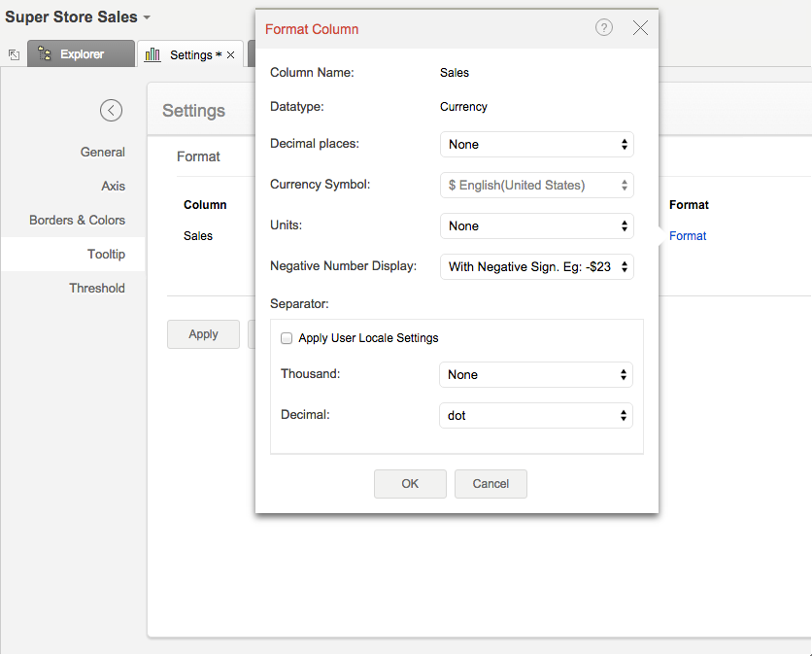812x656 pixels.
Task: Open the Super Store Sales title dropdown
Action: [x=147, y=18]
